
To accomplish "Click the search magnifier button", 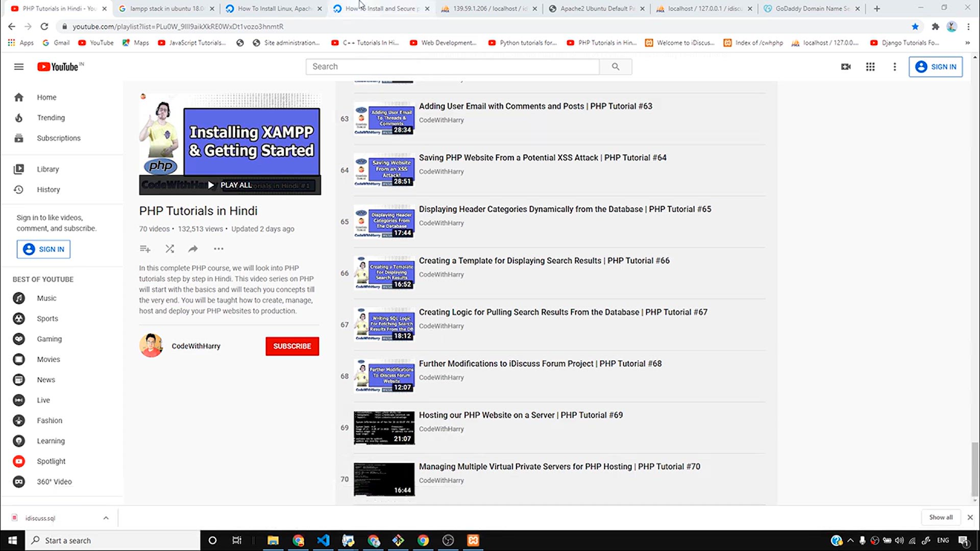I will click(x=616, y=67).
